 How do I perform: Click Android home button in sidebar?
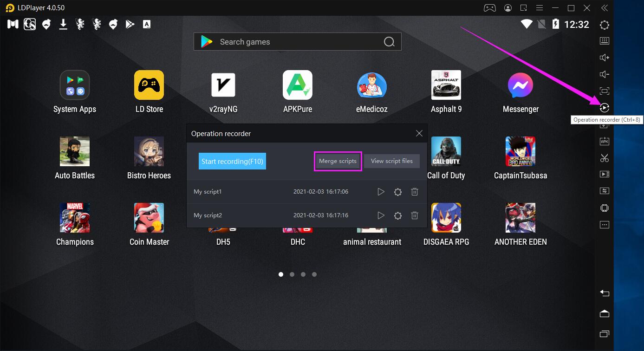click(x=604, y=313)
